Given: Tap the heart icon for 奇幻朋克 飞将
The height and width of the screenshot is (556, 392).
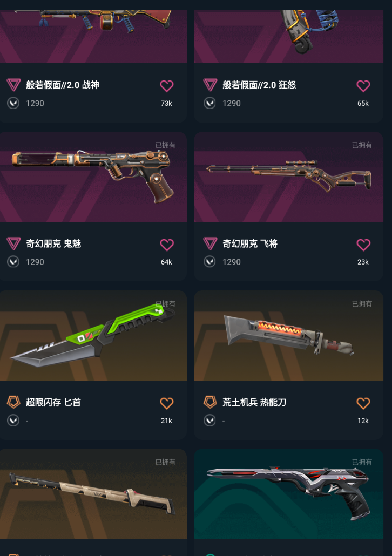Looking at the screenshot, I should coord(363,245).
